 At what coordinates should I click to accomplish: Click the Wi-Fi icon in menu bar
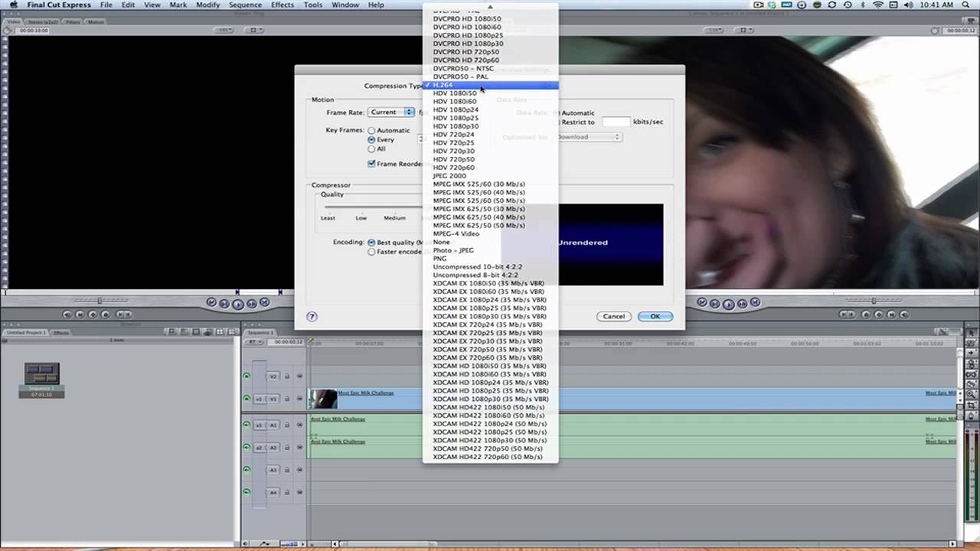[878, 5]
